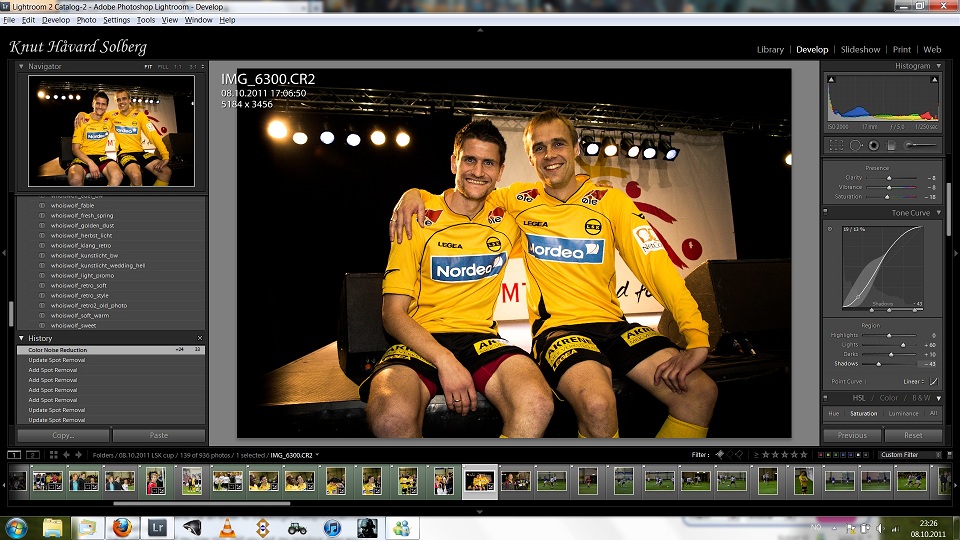
Task: Clear history with the X button
Action: pos(200,338)
